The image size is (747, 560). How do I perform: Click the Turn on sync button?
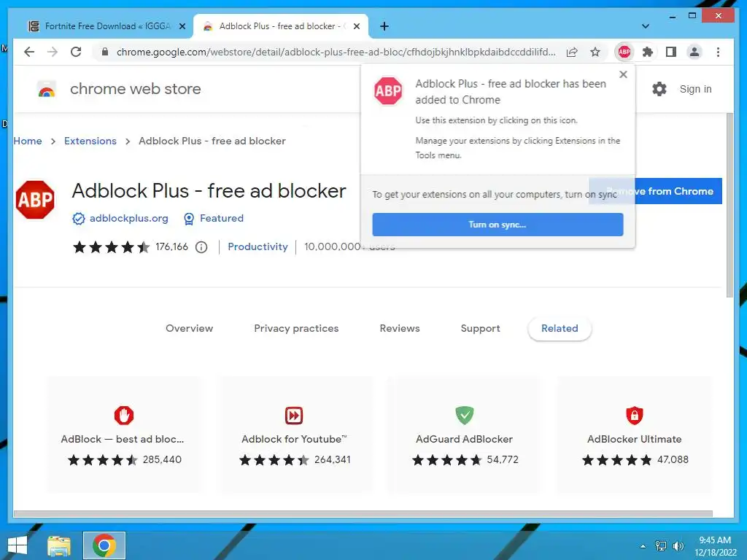498,225
